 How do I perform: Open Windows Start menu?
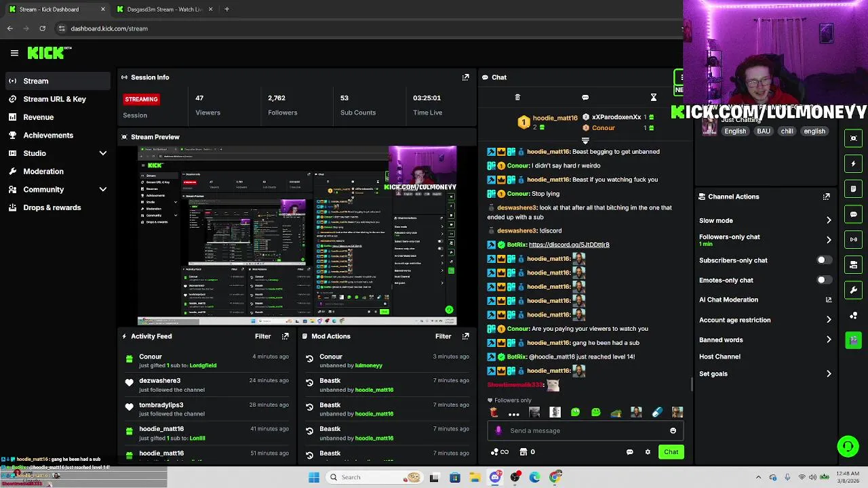[314, 477]
